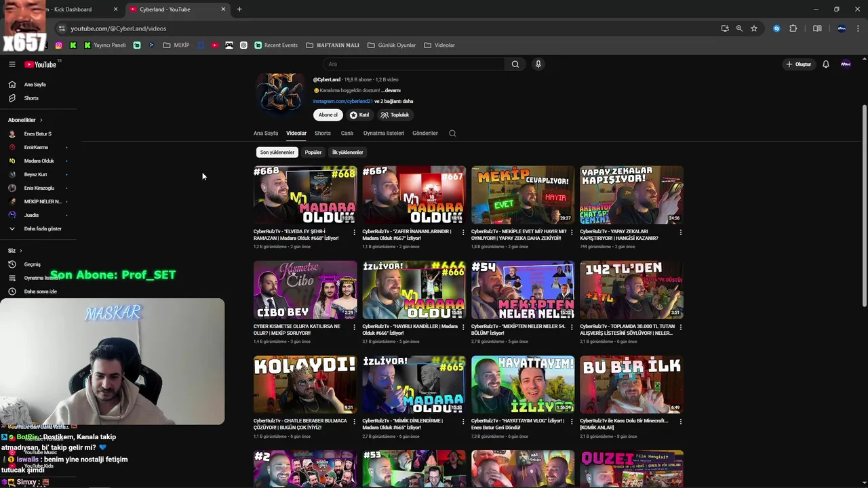
Task: Click the browser address bar URL
Action: pyautogui.click(x=119, y=28)
